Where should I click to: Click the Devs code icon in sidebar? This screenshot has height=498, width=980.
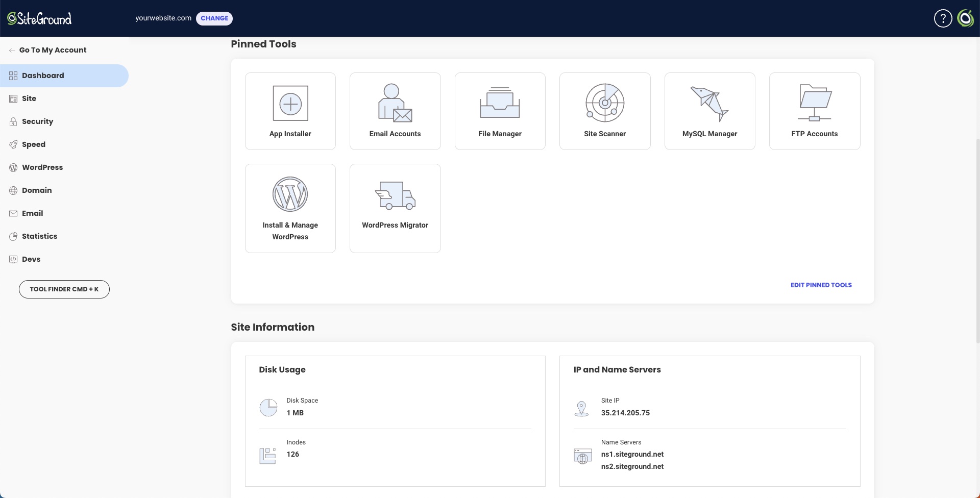pyautogui.click(x=13, y=259)
